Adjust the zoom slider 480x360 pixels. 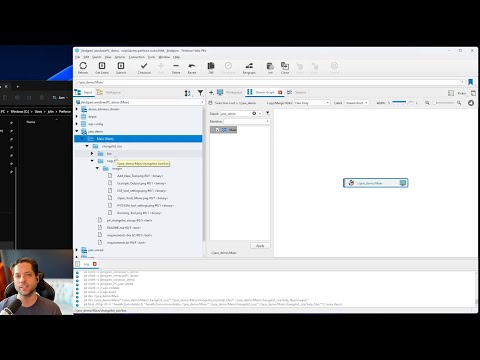(443, 103)
